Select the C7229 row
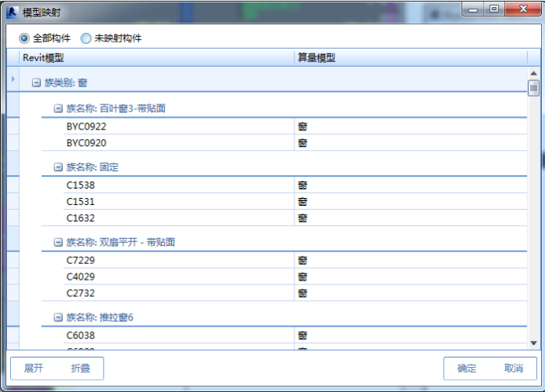This screenshot has width=545, height=392. [x=295, y=261]
